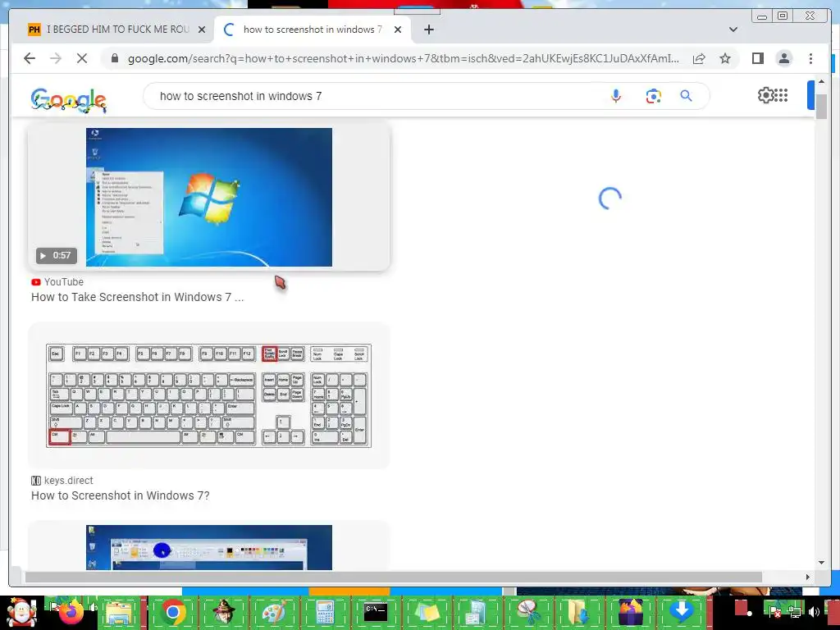Open Chrome side panel
The width and height of the screenshot is (840, 630).
[757, 58]
